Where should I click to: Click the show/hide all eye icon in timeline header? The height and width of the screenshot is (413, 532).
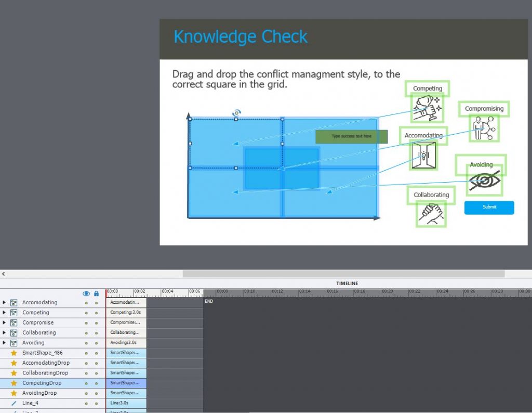(x=86, y=294)
